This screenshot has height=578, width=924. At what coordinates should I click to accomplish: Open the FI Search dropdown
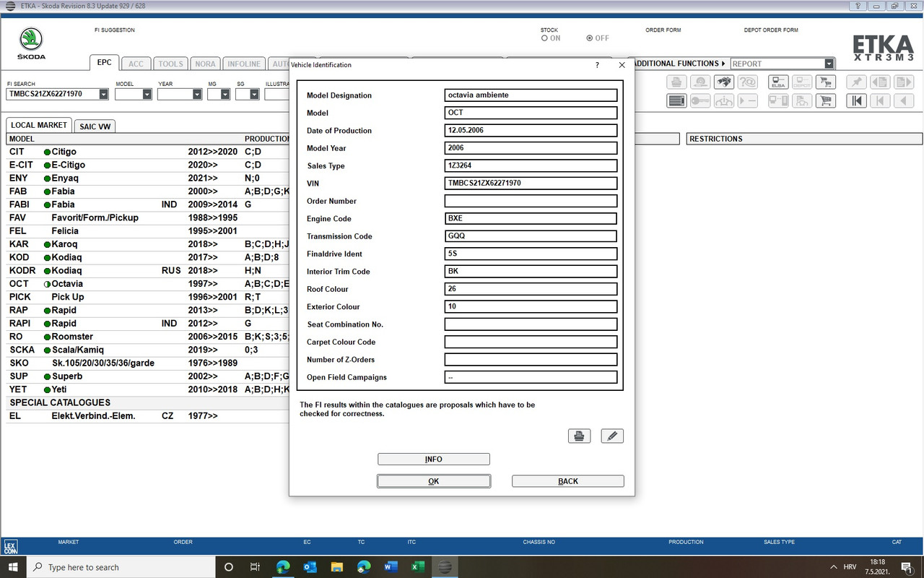tap(103, 94)
